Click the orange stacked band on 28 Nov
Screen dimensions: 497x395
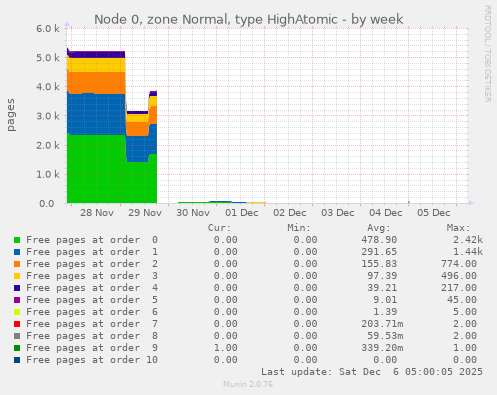[x=96, y=83]
